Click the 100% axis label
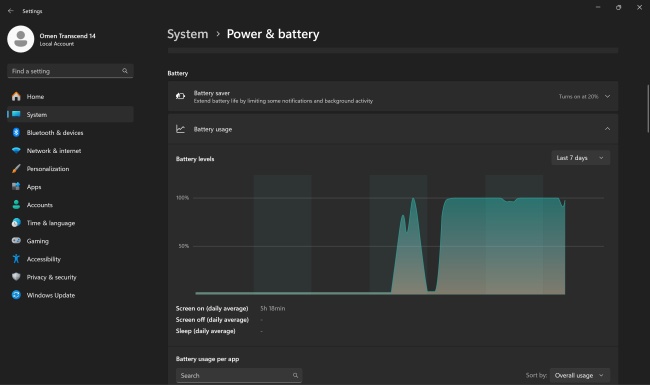 (x=182, y=198)
